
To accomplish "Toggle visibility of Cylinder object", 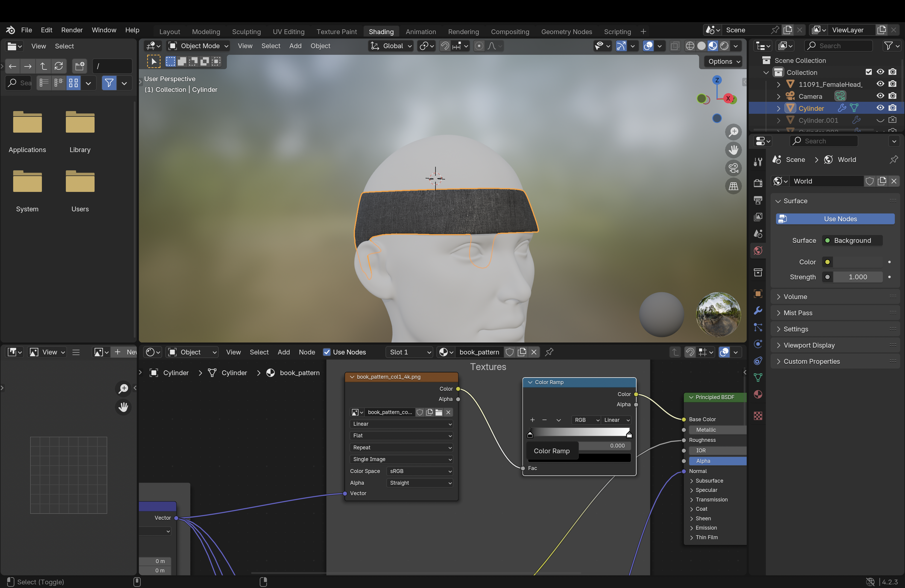I will (x=881, y=107).
